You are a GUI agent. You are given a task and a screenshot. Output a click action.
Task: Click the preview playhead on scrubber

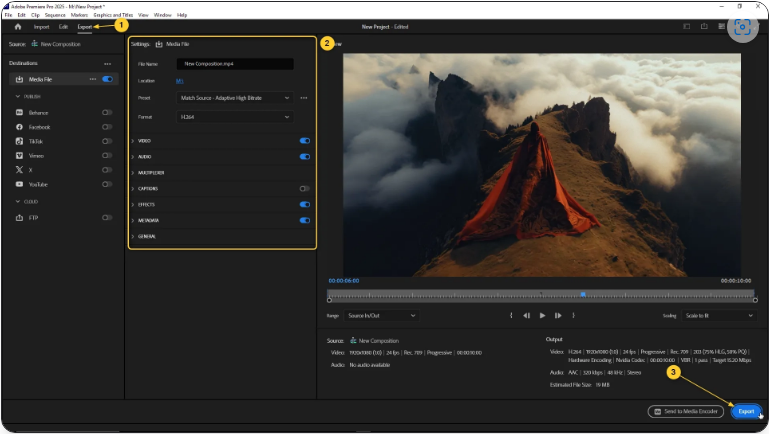pyautogui.click(x=583, y=294)
